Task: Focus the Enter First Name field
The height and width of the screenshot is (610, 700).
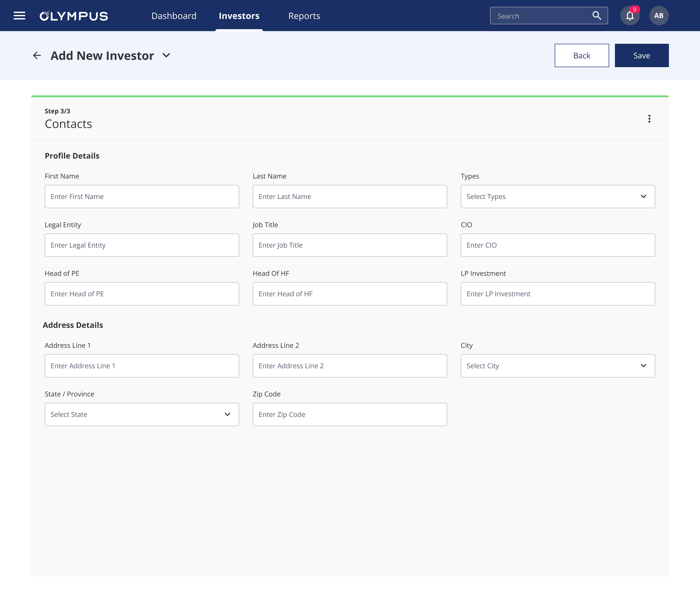Action: pyautogui.click(x=141, y=197)
